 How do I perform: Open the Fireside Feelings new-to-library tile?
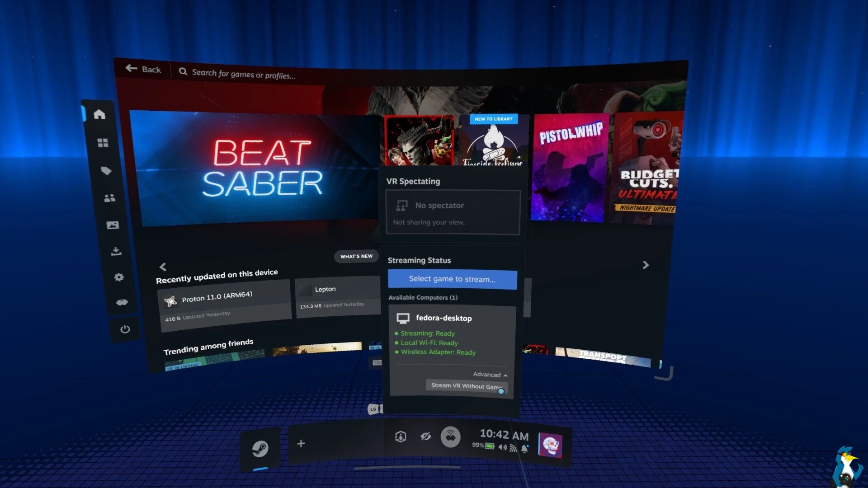click(494, 140)
